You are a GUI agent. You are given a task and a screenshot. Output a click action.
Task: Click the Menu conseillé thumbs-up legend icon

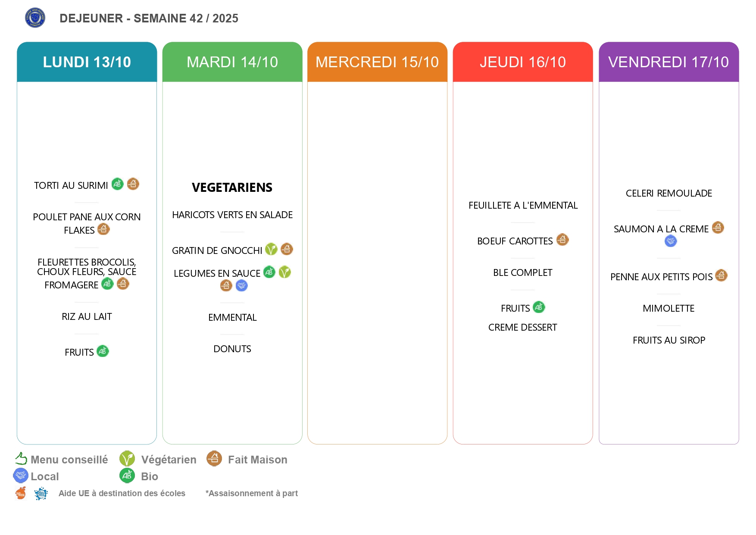pos(21,459)
